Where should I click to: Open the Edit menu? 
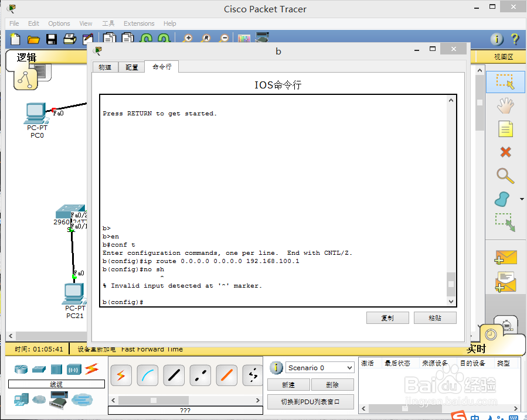[x=33, y=23]
